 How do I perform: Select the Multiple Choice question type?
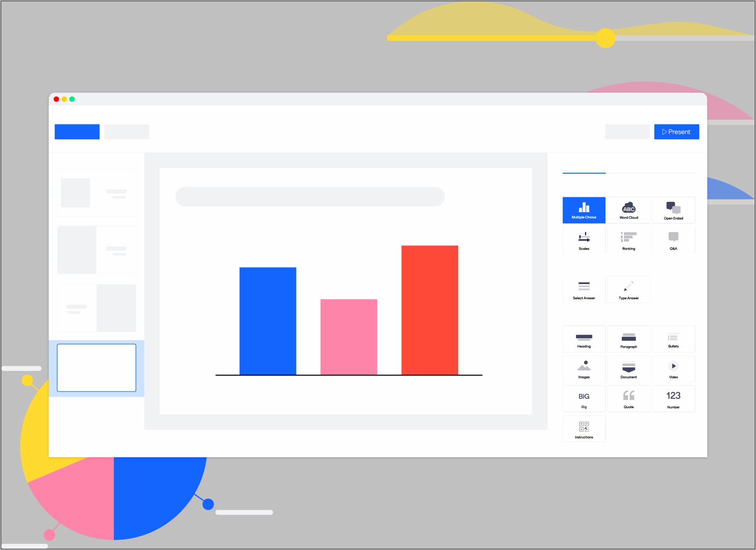pos(584,209)
